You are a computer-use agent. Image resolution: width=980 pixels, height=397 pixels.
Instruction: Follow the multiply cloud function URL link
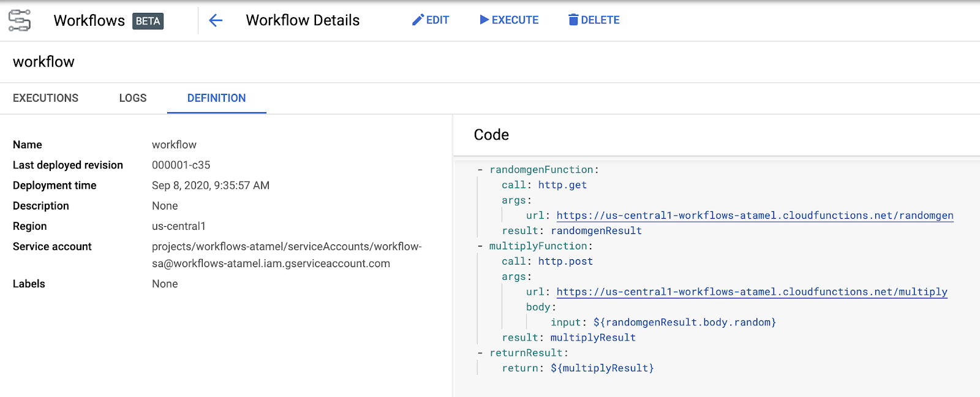[x=752, y=292]
